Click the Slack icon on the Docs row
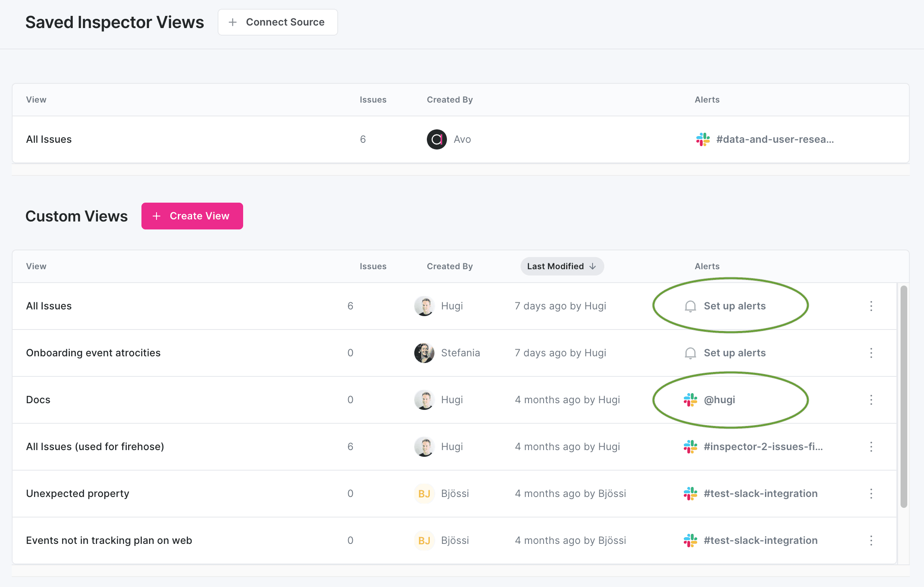Screen dimensions: 924x587 pos(690,400)
